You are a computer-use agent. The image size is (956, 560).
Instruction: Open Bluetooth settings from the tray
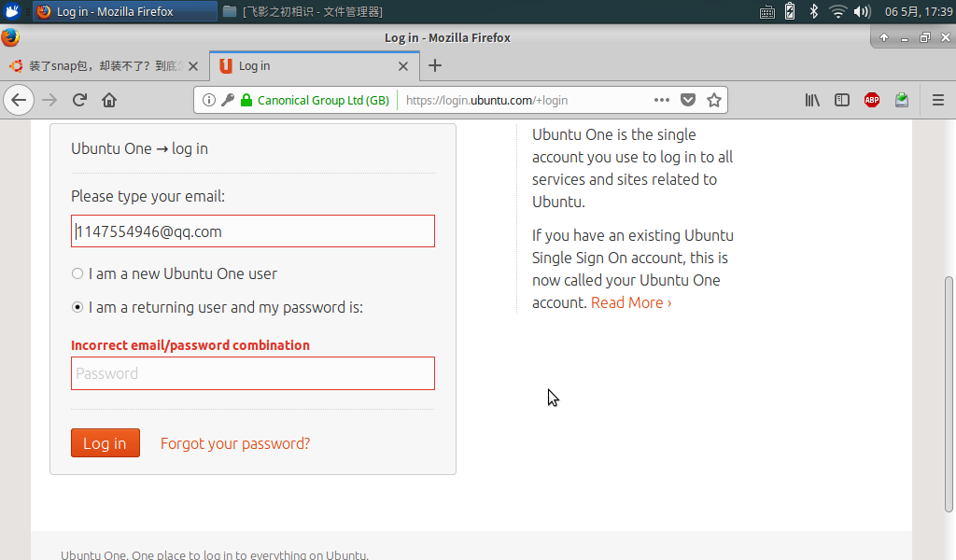click(813, 11)
